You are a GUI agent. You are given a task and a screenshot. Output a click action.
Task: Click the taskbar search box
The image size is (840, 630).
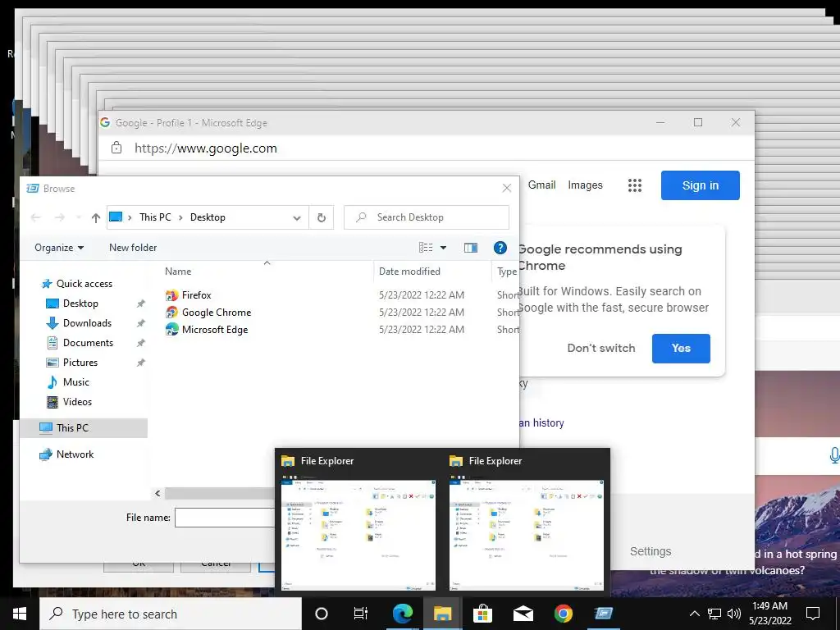(171, 614)
